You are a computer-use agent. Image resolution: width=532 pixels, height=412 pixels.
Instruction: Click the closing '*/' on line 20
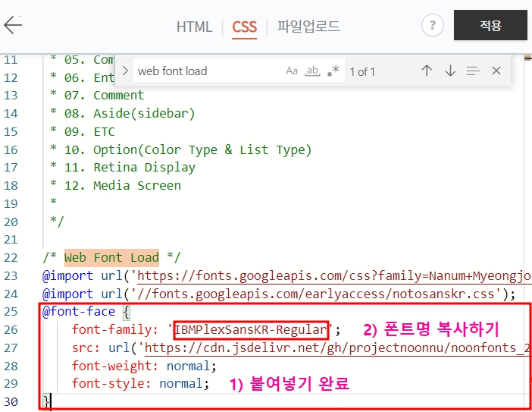tap(57, 222)
